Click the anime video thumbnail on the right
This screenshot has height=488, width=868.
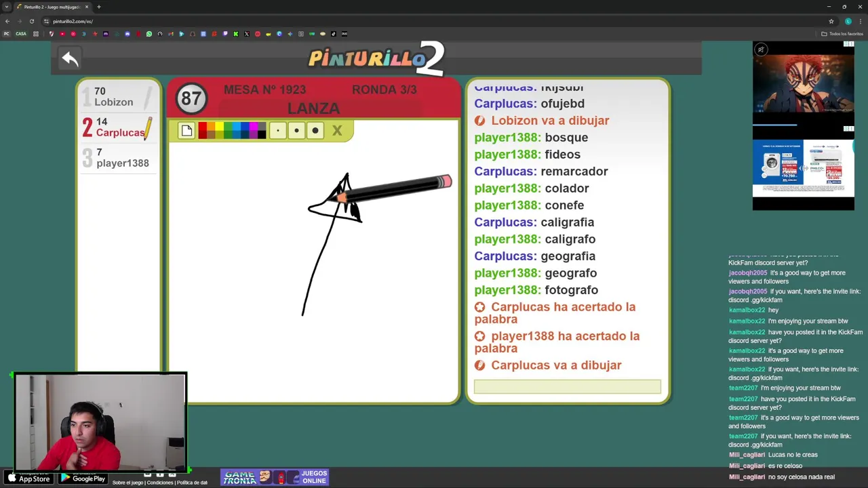(803, 85)
